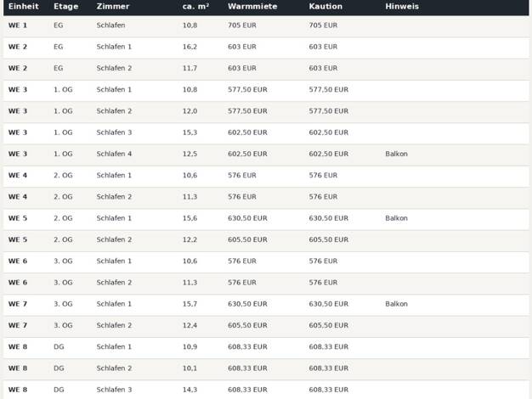The height and width of the screenshot is (399, 532).
Task: Select area value '15,3'
Action: tap(190, 132)
